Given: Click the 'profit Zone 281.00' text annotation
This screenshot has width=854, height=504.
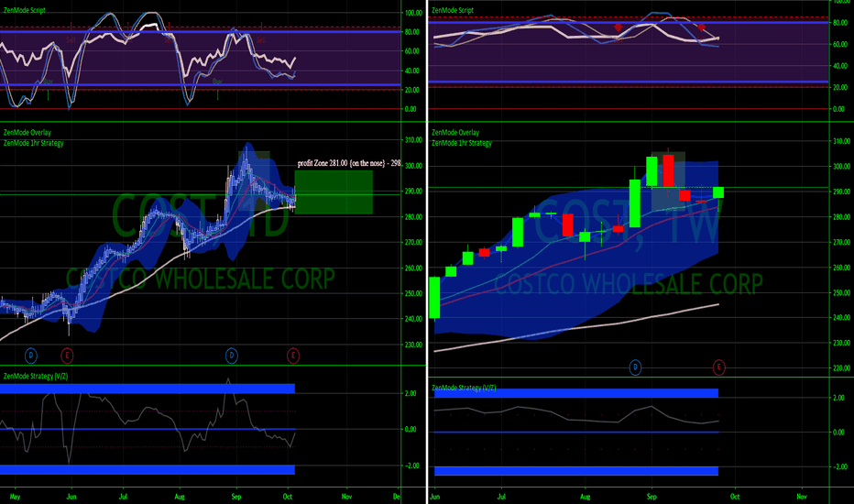Looking at the screenshot, I should pyautogui.click(x=349, y=163).
